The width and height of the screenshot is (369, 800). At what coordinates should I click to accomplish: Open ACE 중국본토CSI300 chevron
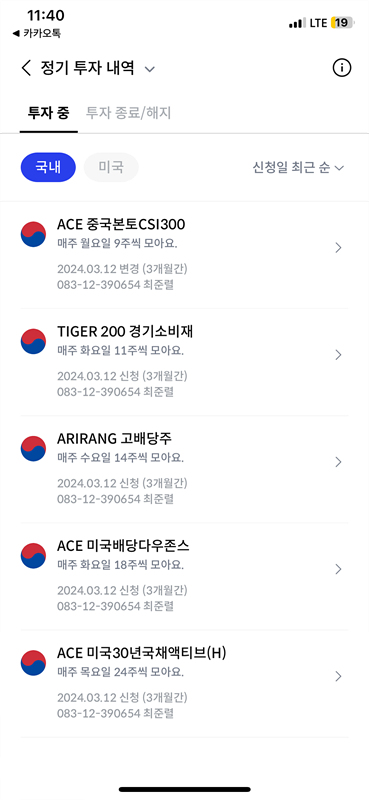click(338, 248)
